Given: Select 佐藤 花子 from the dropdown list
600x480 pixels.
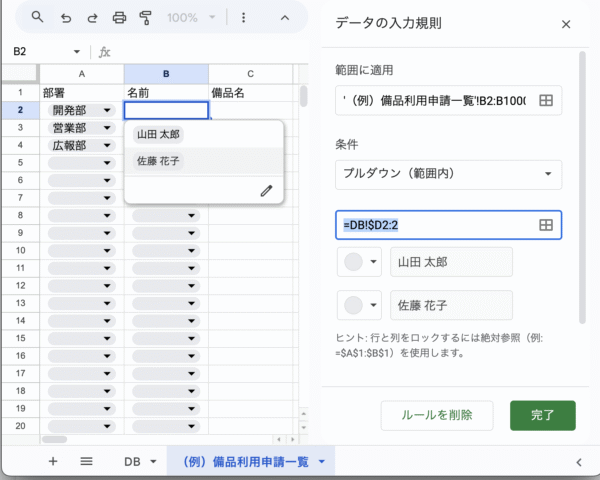Looking at the screenshot, I should click(x=158, y=160).
